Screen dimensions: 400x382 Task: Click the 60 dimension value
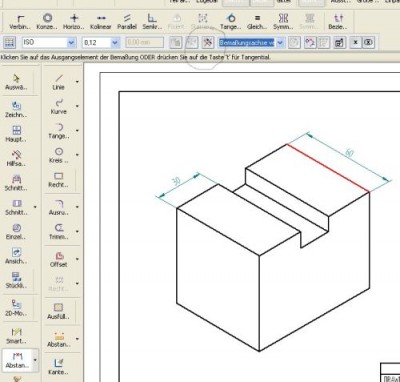click(x=349, y=153)
